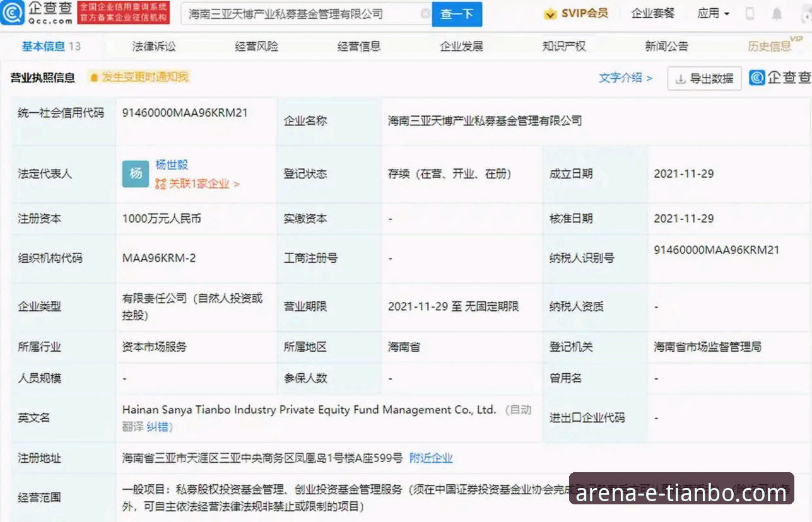
Task: Open legal representative 杨世毅 link
Action: [x=172, y=165]
